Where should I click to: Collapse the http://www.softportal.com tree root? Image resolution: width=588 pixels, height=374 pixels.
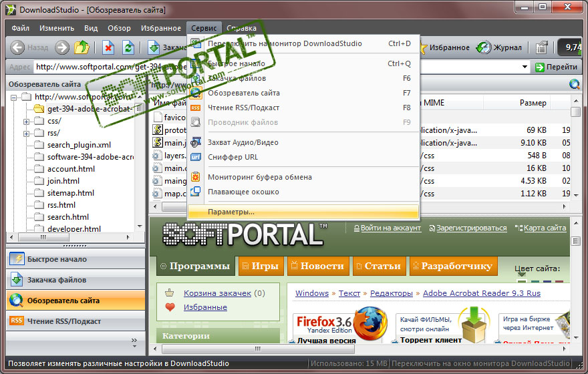14,98
